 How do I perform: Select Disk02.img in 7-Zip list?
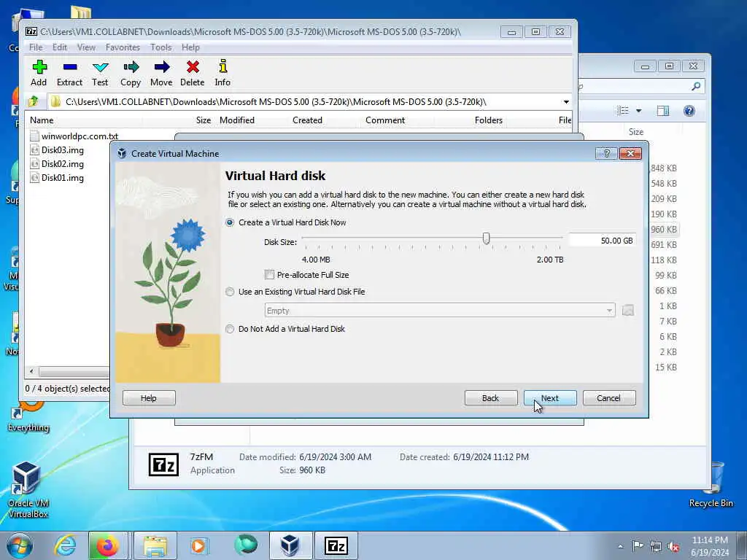(x=63, y=164)
